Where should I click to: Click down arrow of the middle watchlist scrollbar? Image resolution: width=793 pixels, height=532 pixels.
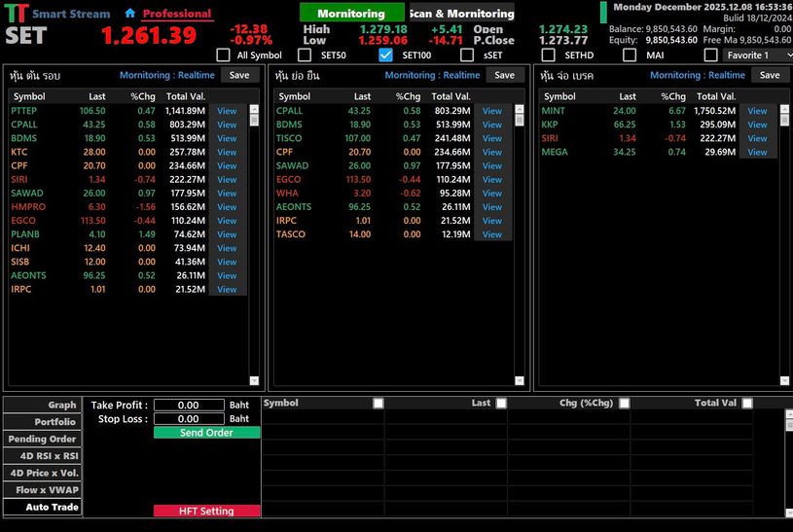519,381
